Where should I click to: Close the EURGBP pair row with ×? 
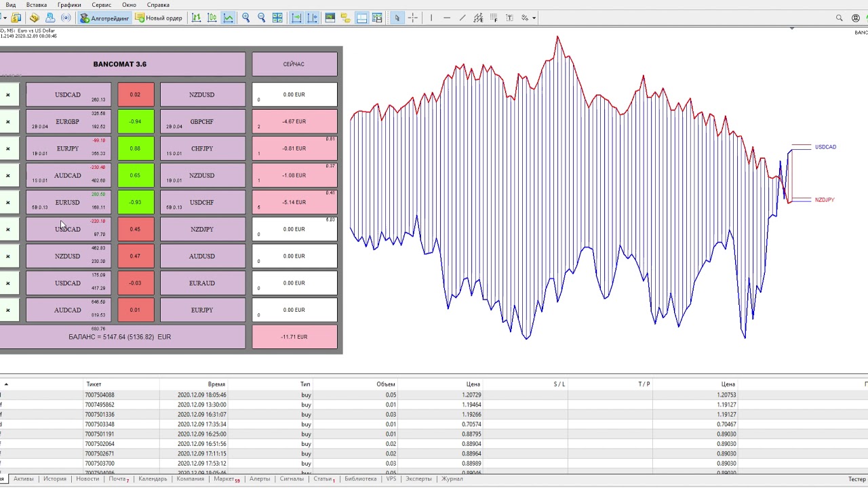(8, 122)
